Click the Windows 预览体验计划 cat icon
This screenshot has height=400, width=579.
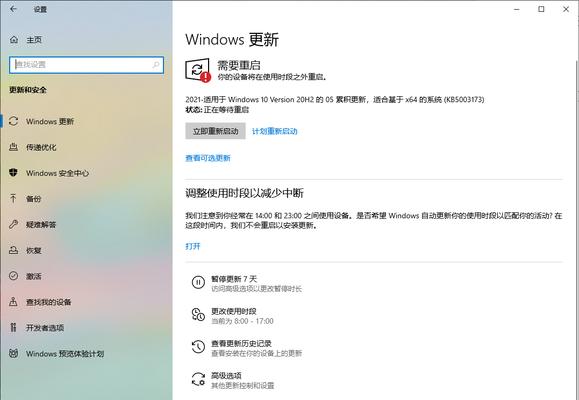tap(14, 353)
